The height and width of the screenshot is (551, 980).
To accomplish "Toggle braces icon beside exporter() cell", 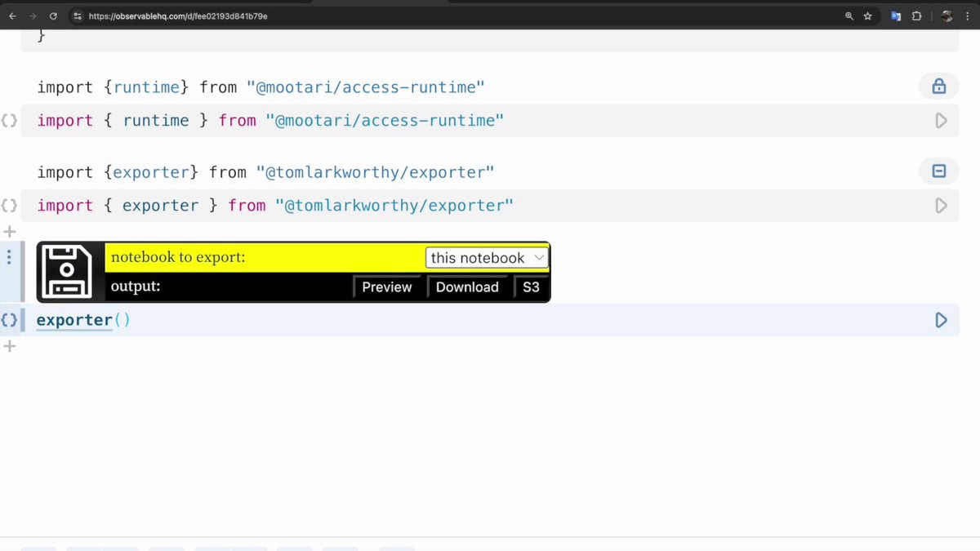I will [x=9, y=320].
